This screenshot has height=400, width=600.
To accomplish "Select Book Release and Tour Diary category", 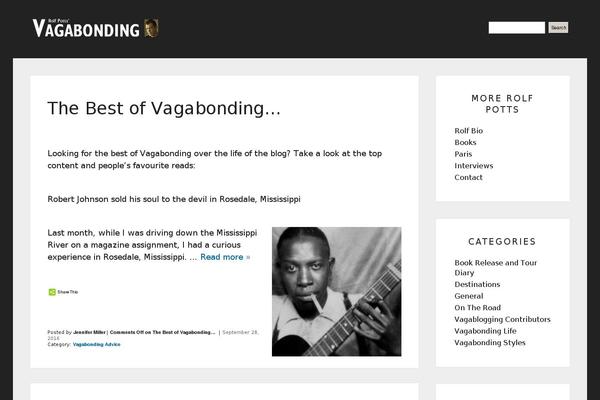I will click(496, 268).
